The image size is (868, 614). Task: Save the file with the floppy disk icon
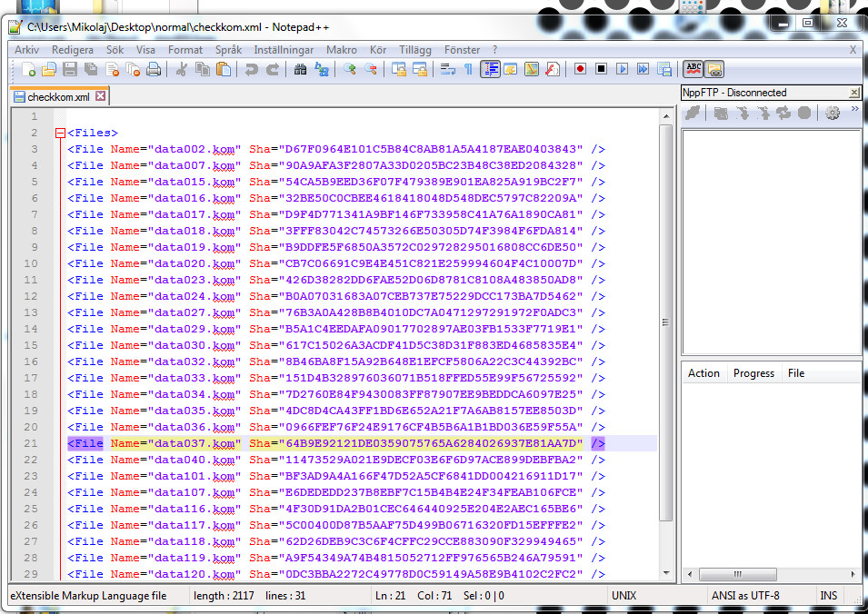(70, 69)
